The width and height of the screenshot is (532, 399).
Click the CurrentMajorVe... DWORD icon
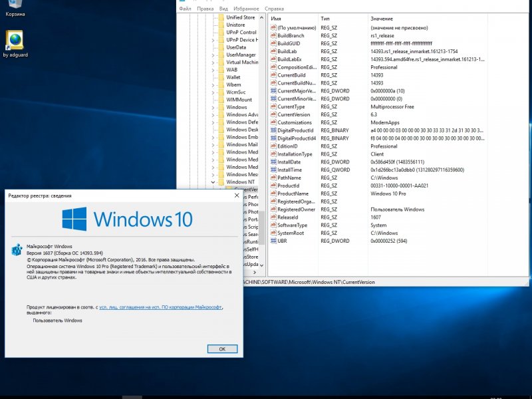(273, 90)
